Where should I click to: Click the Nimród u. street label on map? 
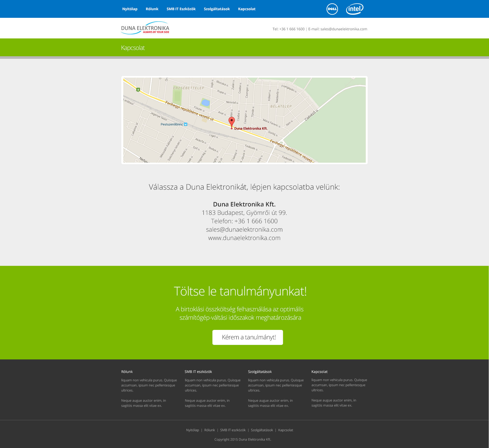pos(232,102)
